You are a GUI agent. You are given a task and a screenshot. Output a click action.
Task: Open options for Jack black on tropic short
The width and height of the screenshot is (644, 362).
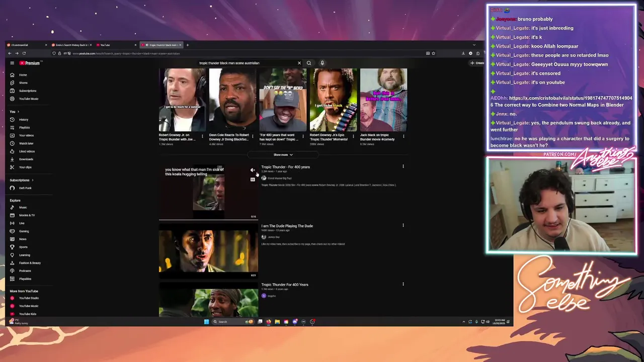coord(404,136)
